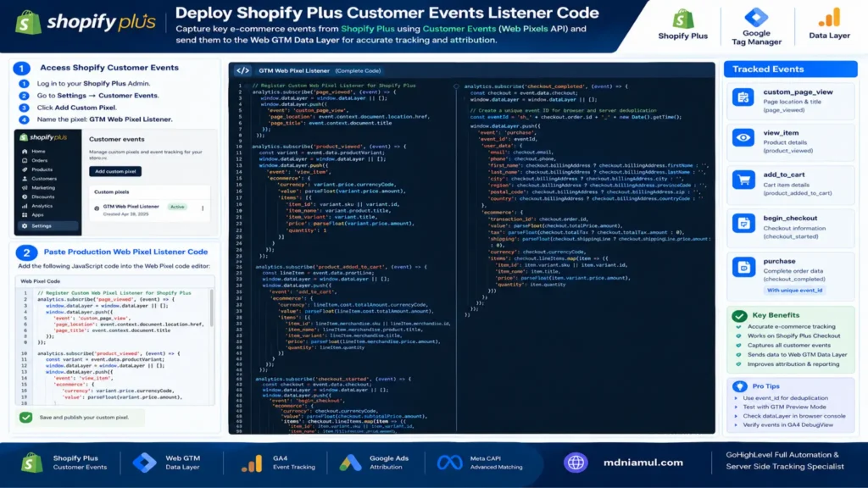This screenshot has height=488, width=868.
Task: Open the mdniamul.com link
Action: (643, 463)
